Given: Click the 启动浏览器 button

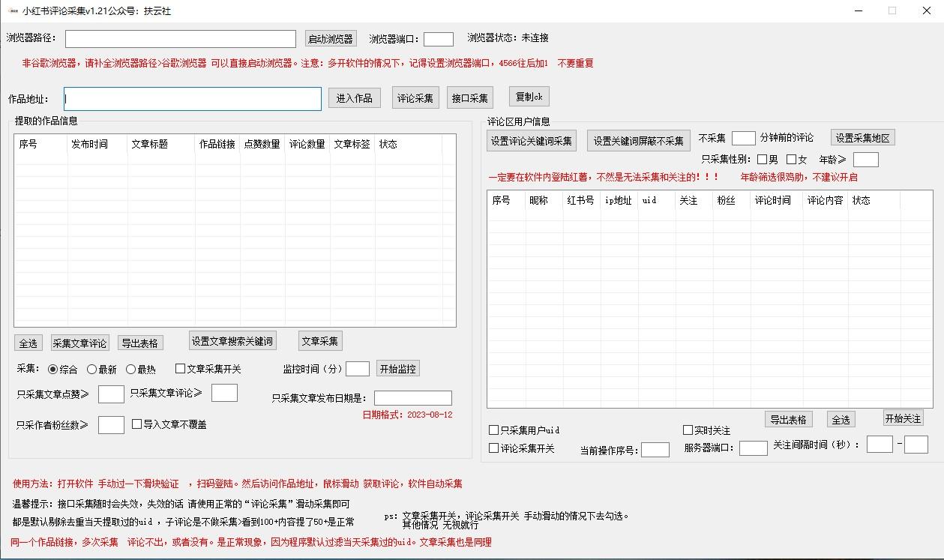Looking at the screenshot, I should (x=330, y=38).
